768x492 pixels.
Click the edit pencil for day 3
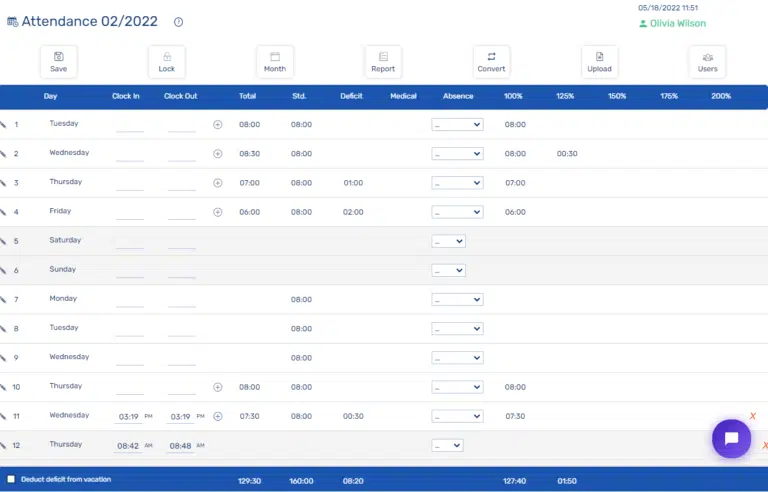pyautogui.click(x=3, y=183)
